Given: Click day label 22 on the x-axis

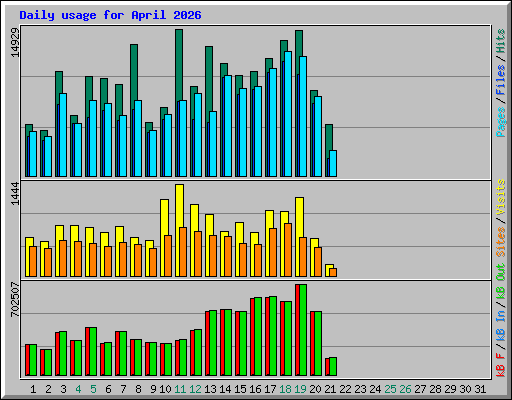Looking at the screenshot, I should [x=345, y=389].
